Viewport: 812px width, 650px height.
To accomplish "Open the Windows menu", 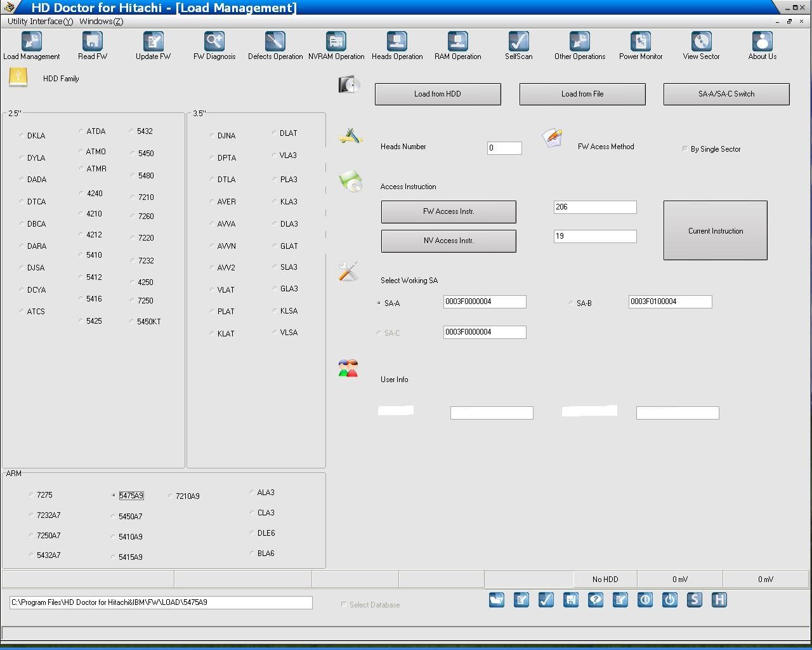I will pos(101,21).
